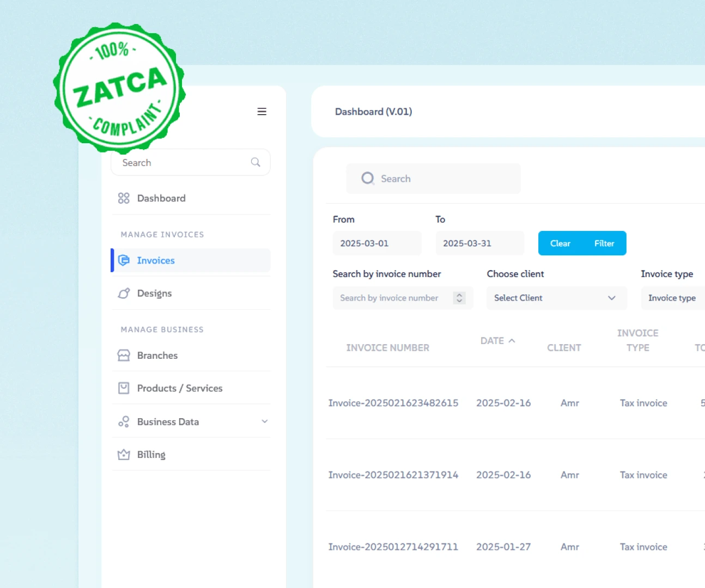Viewport: 705px width, 588px height.
Task: Toggle the hamburger menu at the sidebar top
Action: [x=262, y=112]
